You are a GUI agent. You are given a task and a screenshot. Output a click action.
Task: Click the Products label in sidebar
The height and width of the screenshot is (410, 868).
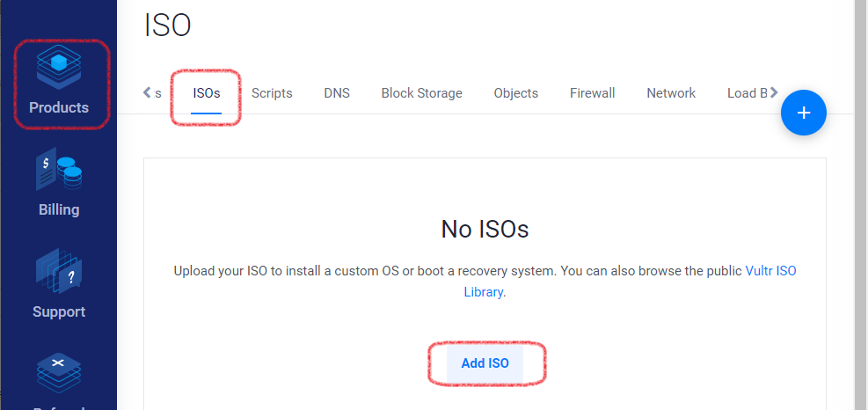point(59,107)
